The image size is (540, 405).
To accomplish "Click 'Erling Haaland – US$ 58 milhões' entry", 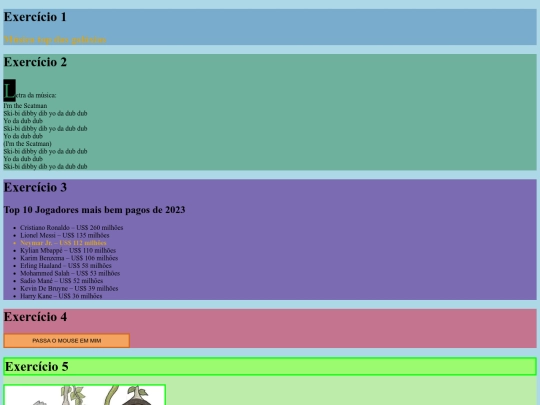I will pos(66,266).
